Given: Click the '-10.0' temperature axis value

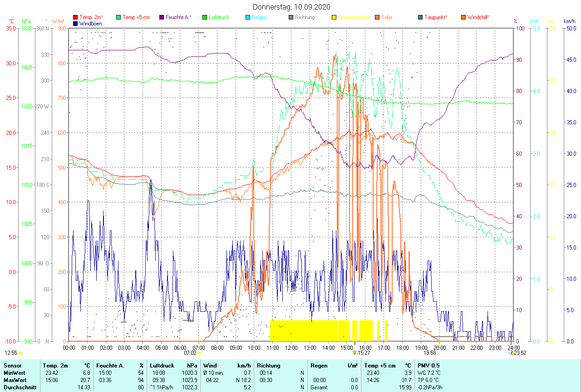Looking at the screenshot, I should [10, 341].
